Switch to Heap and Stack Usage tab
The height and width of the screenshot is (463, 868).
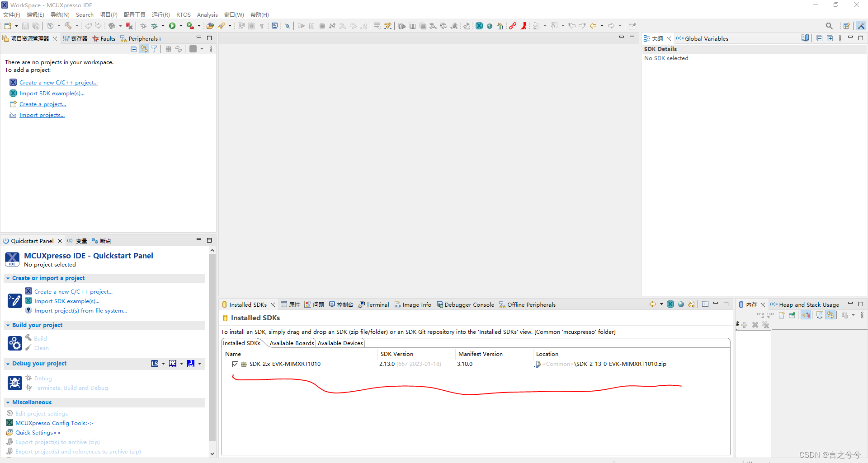[805, 304]
